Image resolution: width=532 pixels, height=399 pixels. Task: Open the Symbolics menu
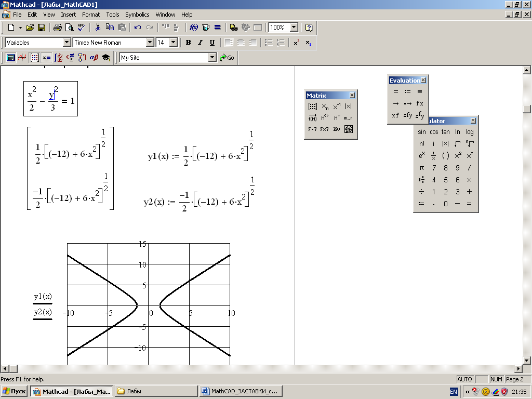tap(137, 15)
